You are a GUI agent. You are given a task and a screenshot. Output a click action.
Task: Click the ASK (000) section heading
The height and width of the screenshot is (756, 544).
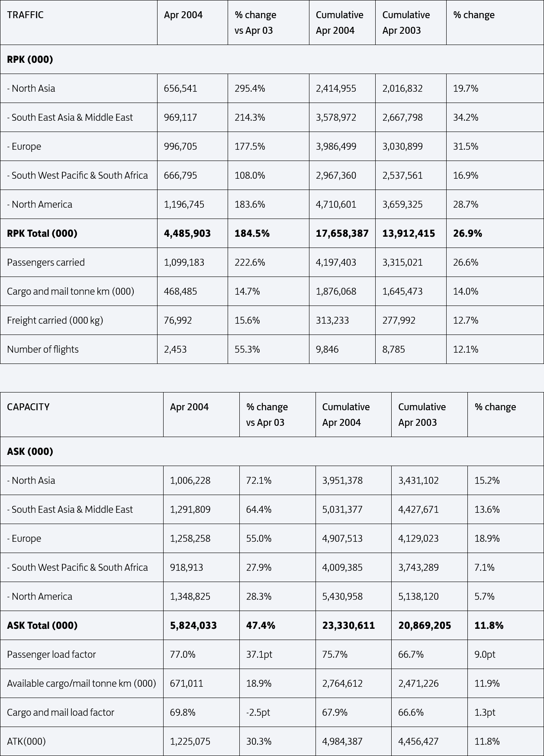[x=30, y=451]
